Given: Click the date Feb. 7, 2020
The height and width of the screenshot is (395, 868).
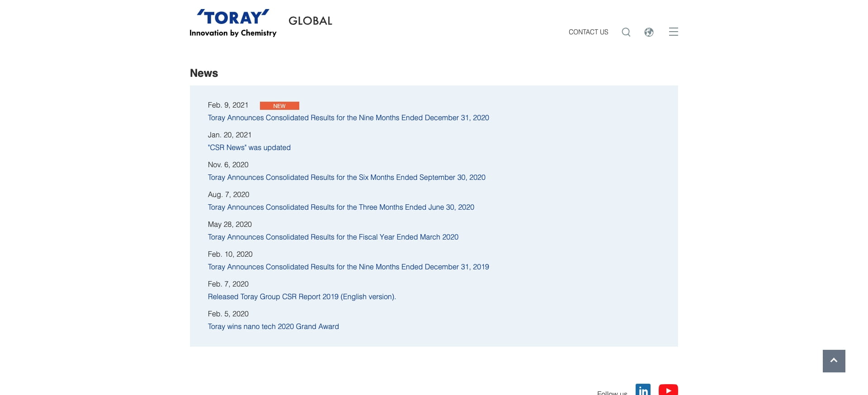Looking at the screenshot, I should click(x=228, y=284).
